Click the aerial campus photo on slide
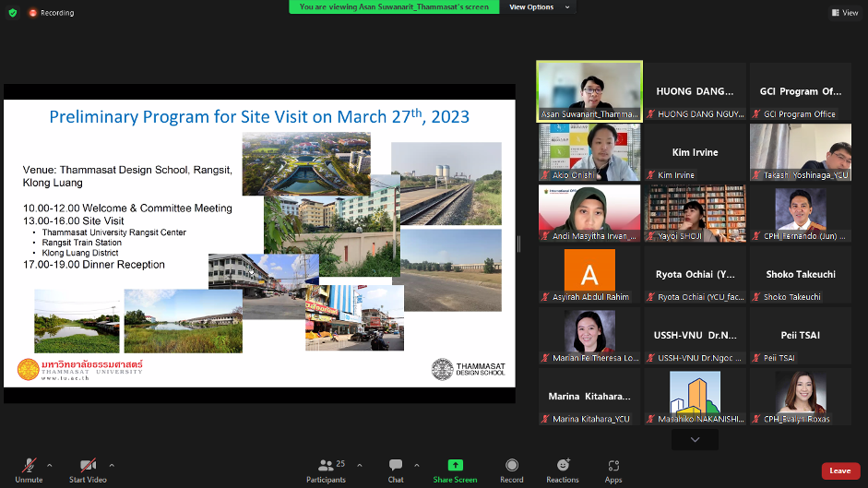Screen dimensions: 868x488 click(x=306, y=163)
